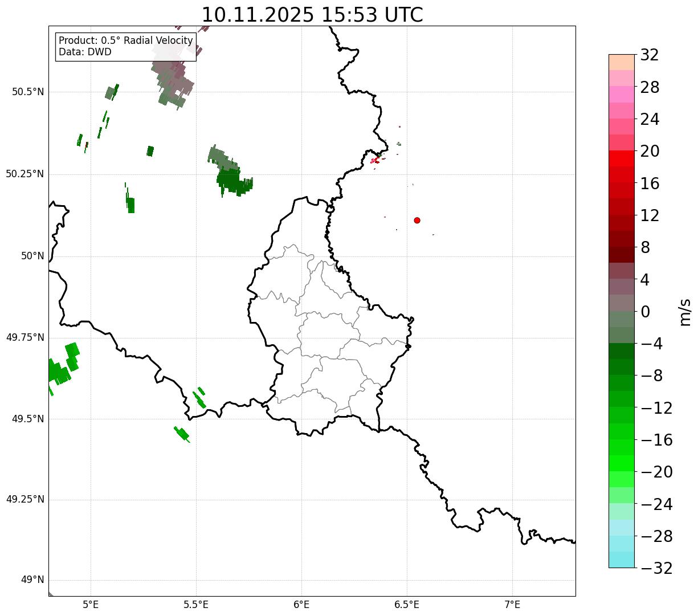Viewport: 698px width, 616px height.
Task: Click the 'Data: DWD' text
Action: click(85, 52)
